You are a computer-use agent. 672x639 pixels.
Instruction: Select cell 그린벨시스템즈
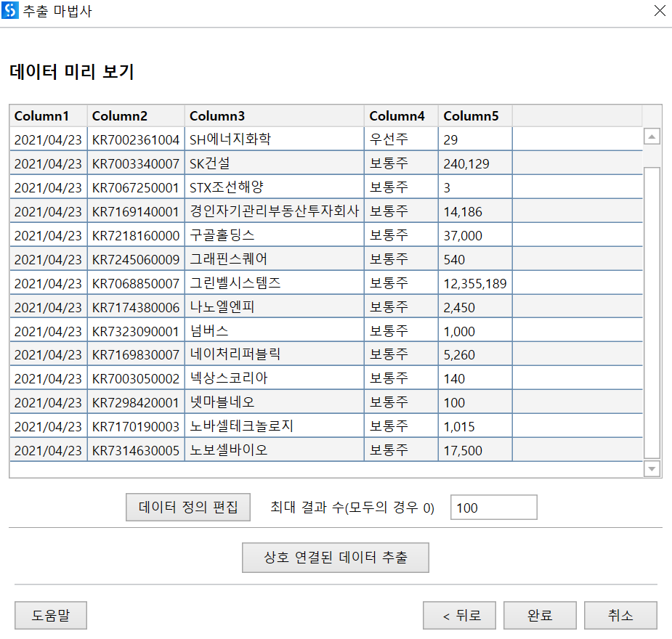pos(275,283)
